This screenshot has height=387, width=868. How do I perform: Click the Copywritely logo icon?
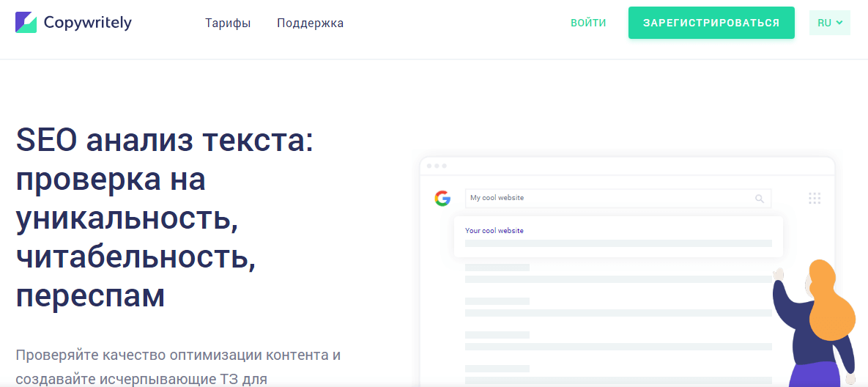pos(26,23)
